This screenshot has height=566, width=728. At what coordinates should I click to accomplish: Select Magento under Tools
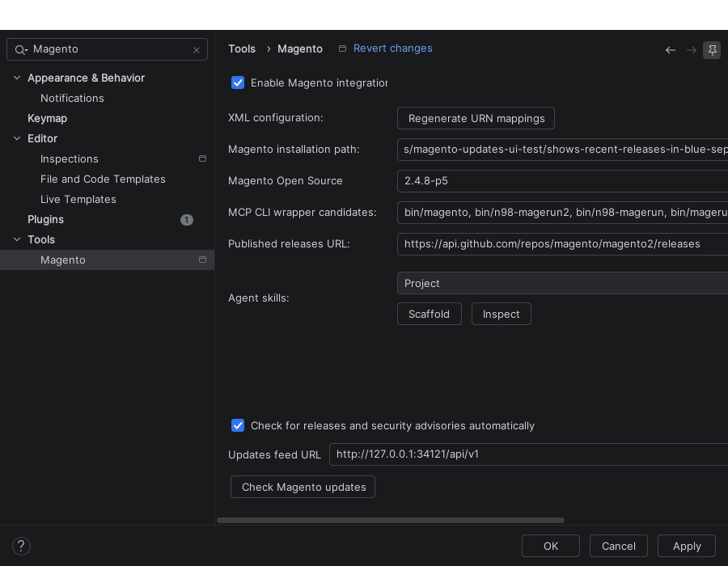click(108, 260)
